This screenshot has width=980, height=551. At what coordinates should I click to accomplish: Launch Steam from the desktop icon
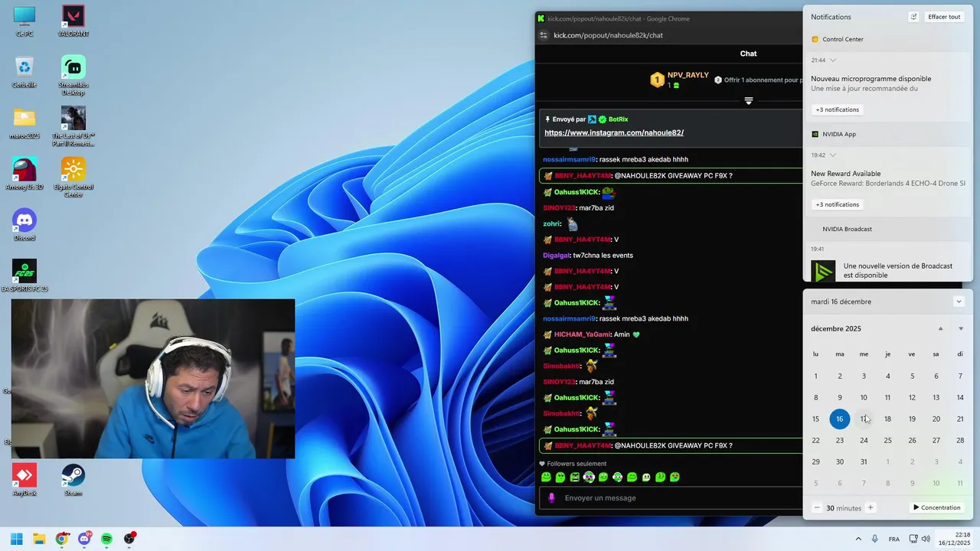(73, 480)
